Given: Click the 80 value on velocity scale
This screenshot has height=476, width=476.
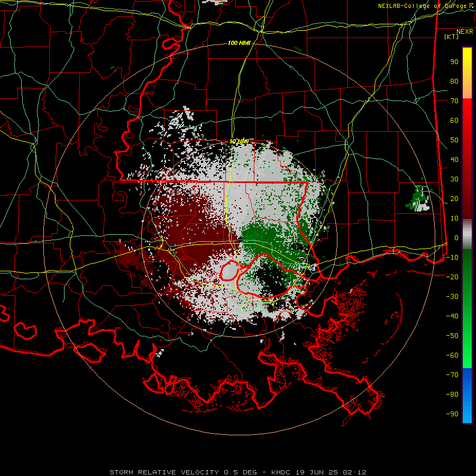Looking at the screenshot, I should (454, 81).
